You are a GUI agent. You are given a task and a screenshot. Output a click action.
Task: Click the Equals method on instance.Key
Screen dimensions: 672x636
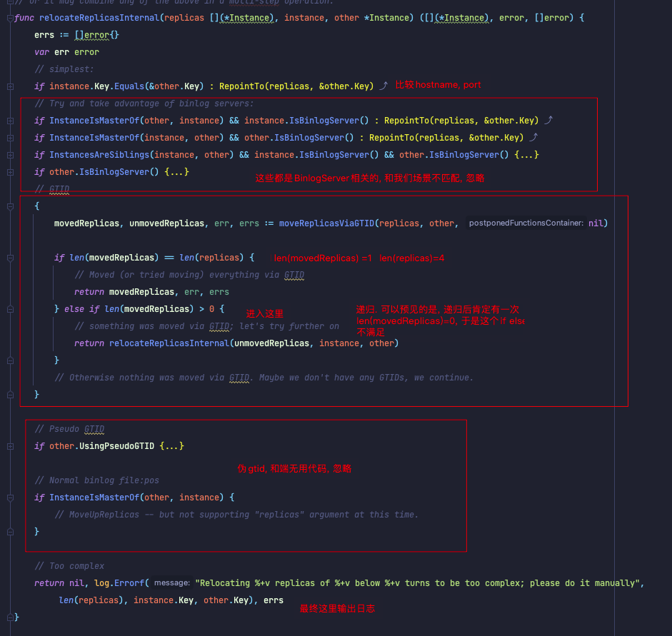point(129,86)
